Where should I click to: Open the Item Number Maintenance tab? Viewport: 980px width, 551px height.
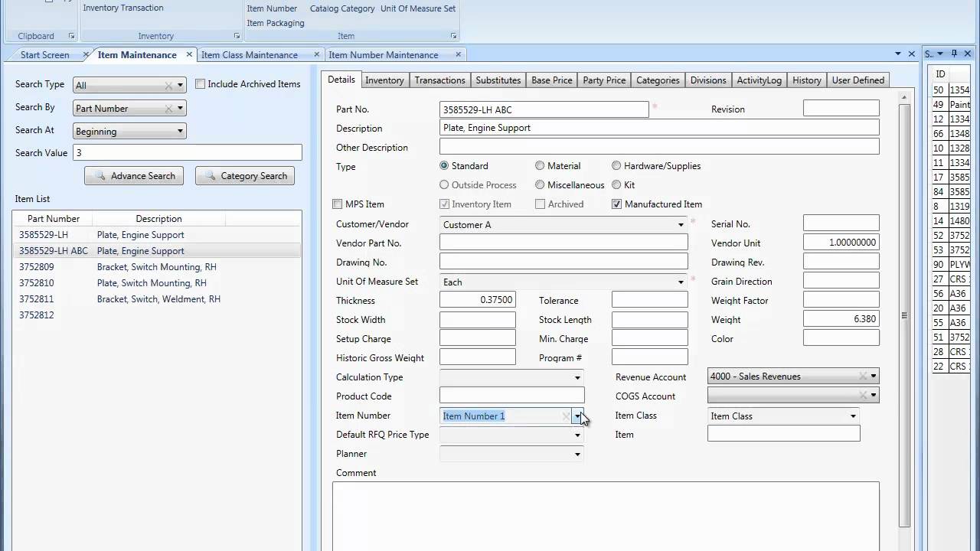point(384,54)
